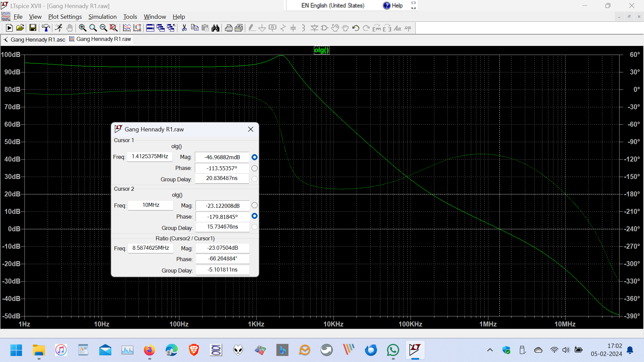Select the Cursor 1 Phase radio button

click(x=255, y=168)
